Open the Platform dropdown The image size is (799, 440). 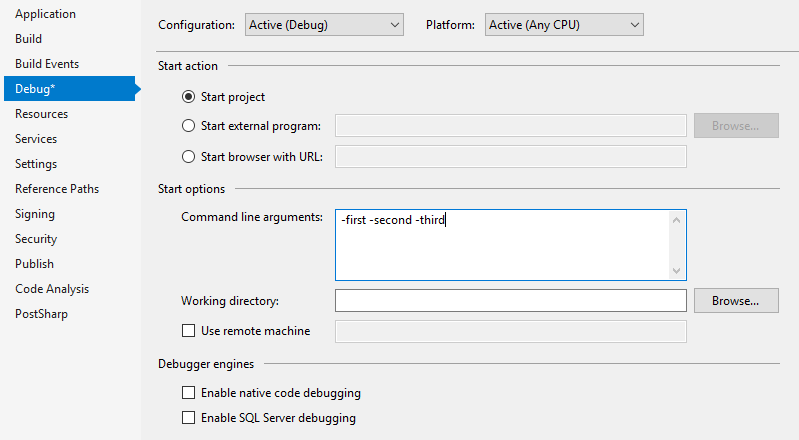pyautogui.click(x=563, y=24)
